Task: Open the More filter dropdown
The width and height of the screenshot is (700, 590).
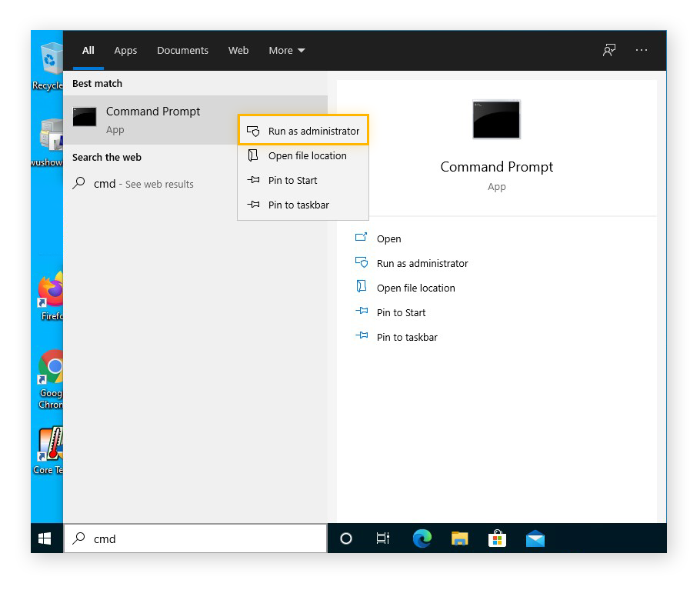Action: pos(286,50)
